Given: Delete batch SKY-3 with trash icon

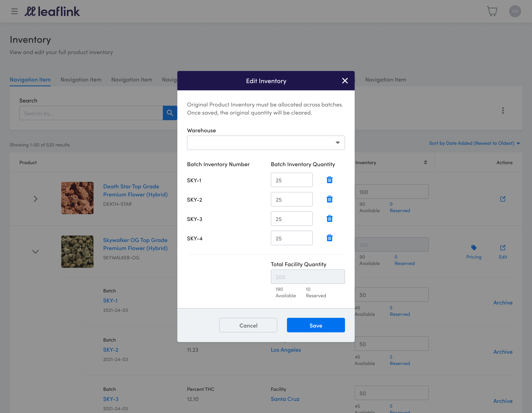Looking at the screenshot, I should point(329,218).
